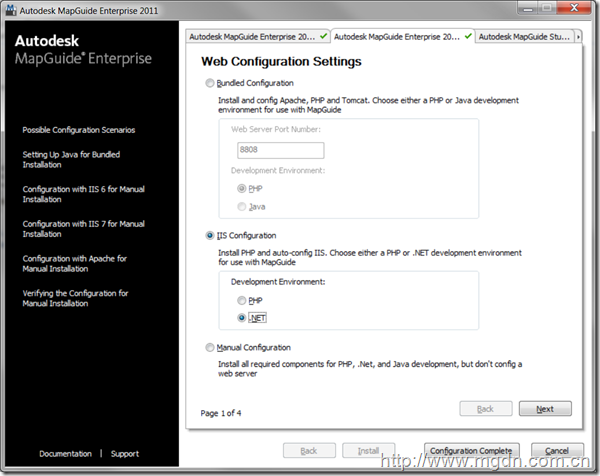Screen dimensions: 600x476
Task: Click the 'Page 1 of 4' indicator text
Action: click(x=221, y=413)
